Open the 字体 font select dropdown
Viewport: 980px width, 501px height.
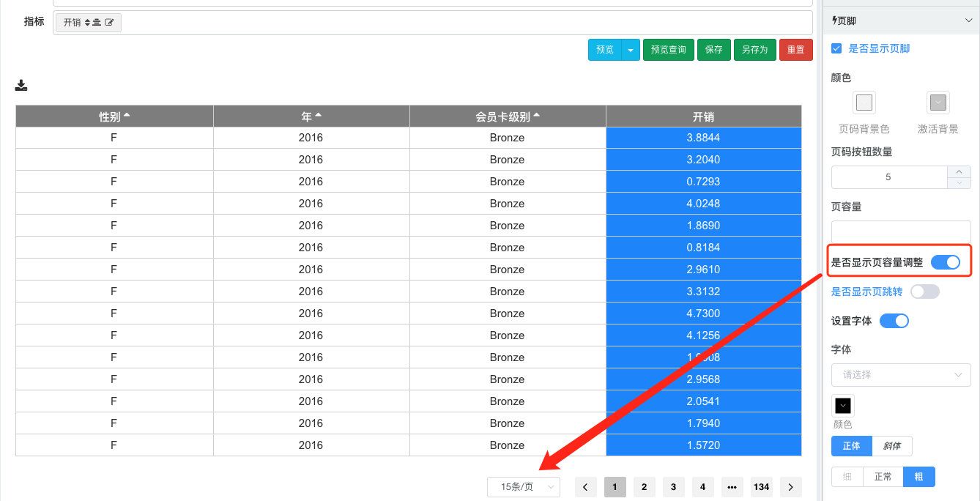tap(901, 374)
